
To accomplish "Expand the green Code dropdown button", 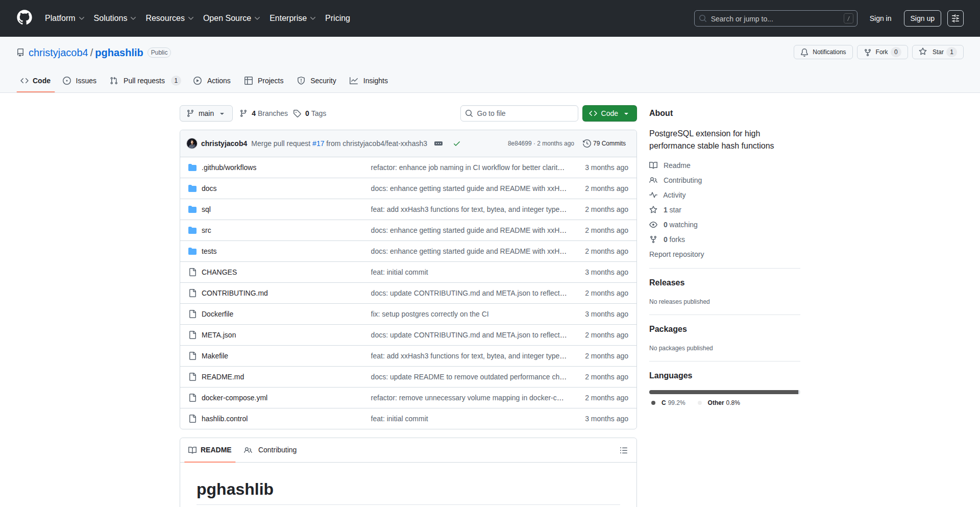I will click(609, 113).
